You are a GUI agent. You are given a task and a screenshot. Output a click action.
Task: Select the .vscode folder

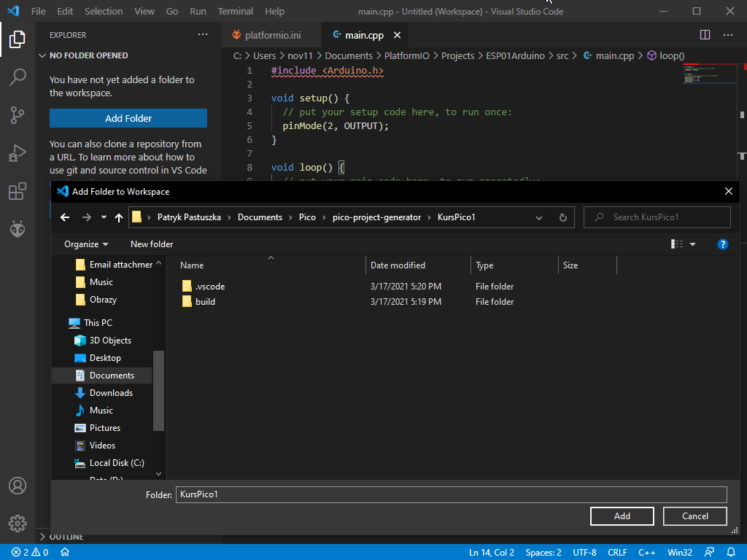[210, 286]
